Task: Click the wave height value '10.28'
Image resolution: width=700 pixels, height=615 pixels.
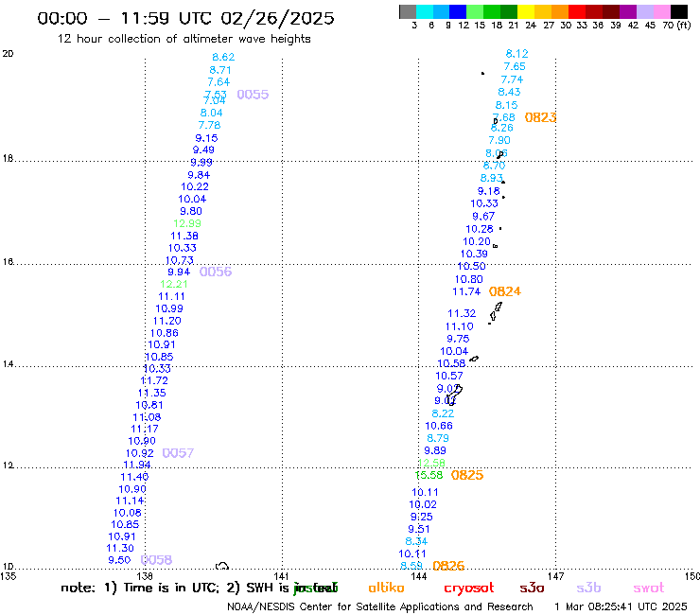Action: [480, 229]
